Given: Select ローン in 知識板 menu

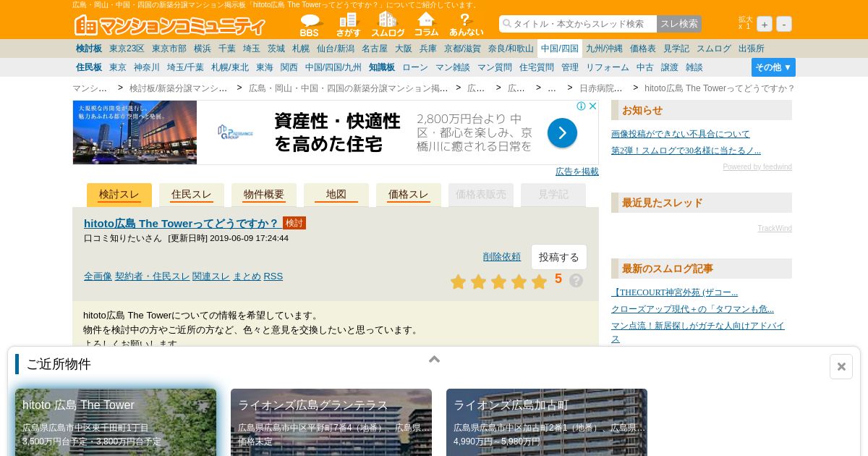Looking at the screenshot, I should (x=415, y=67).
